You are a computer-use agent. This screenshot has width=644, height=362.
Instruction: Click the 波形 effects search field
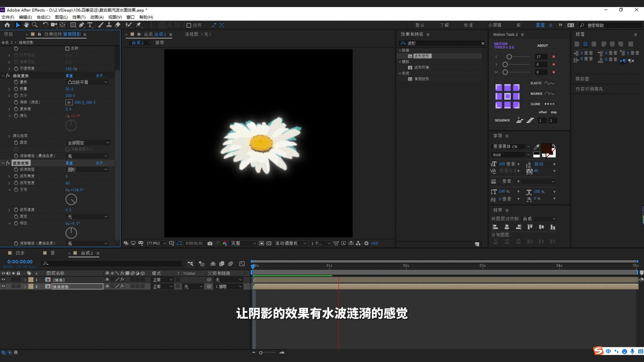[443, 43]
